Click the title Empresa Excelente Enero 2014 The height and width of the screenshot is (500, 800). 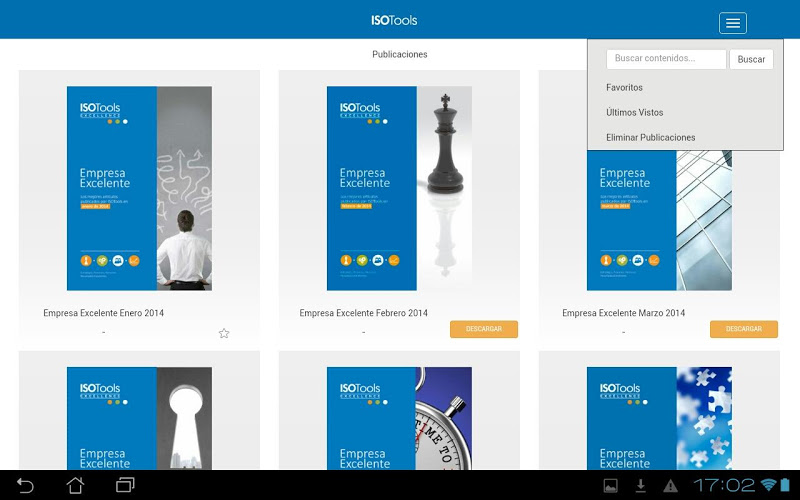point(104,313)
